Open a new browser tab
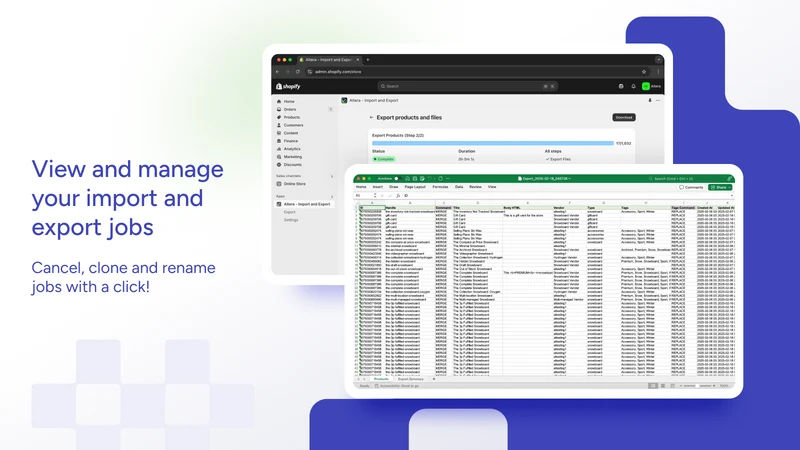 click(x=368, y=60)
